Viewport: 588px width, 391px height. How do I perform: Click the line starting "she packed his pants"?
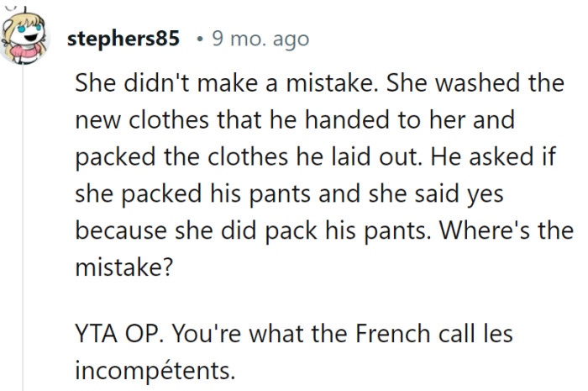[x=289, y=194]
